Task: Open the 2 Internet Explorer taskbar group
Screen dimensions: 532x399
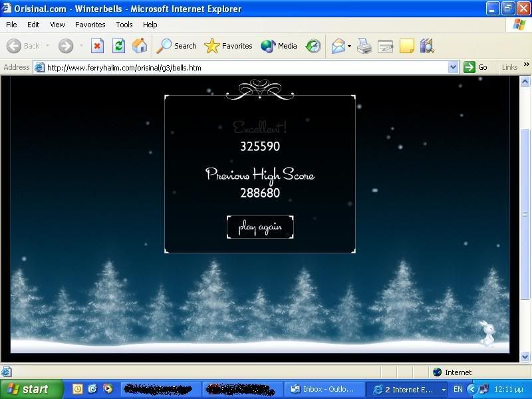Action: point(407,389)
